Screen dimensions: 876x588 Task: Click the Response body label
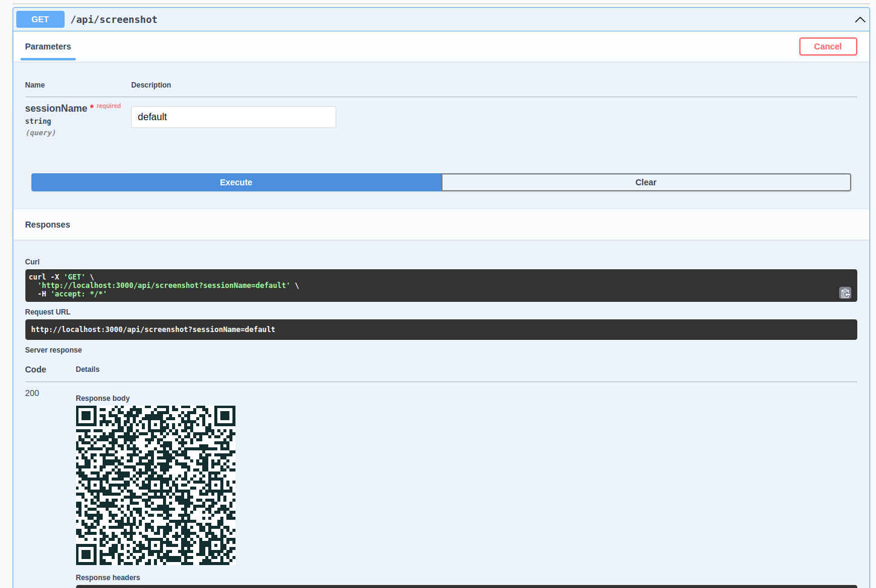click(x=103, y=398)
